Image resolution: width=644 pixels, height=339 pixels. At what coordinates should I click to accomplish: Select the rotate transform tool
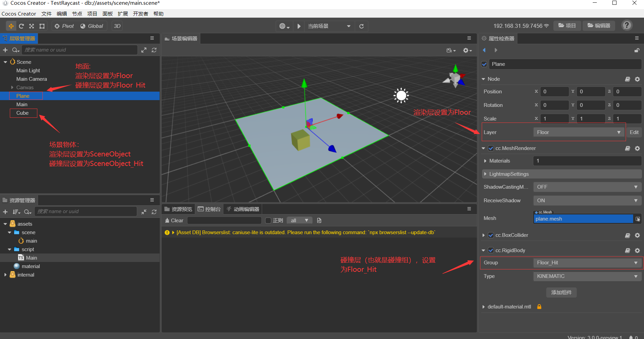(21, 26)
